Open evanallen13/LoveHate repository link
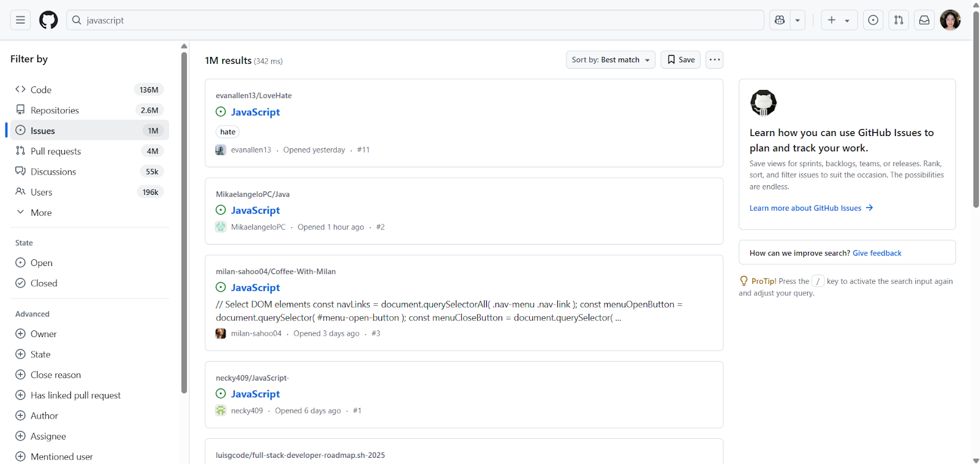This screenshot has width=980, height=464. pos(254,96)
